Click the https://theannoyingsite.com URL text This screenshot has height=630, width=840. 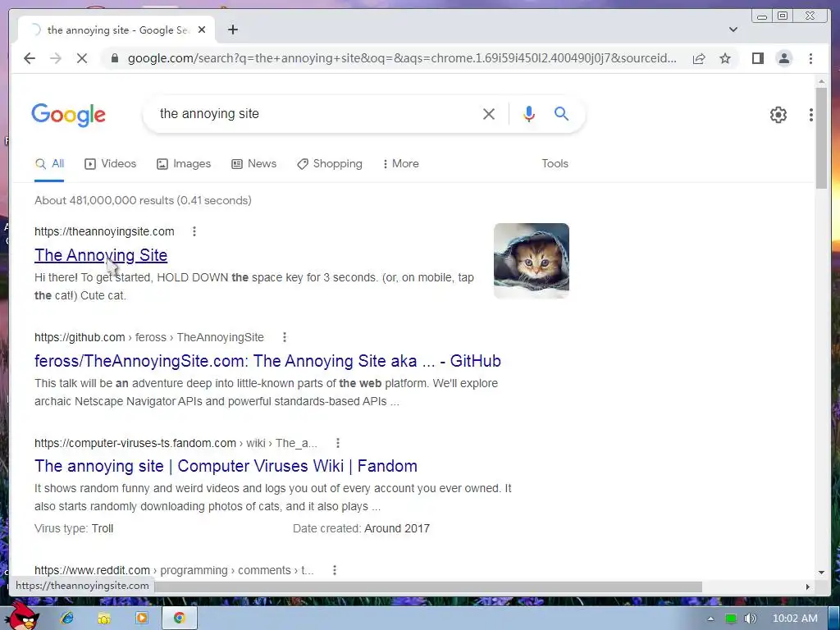click(x=104, y=231)
